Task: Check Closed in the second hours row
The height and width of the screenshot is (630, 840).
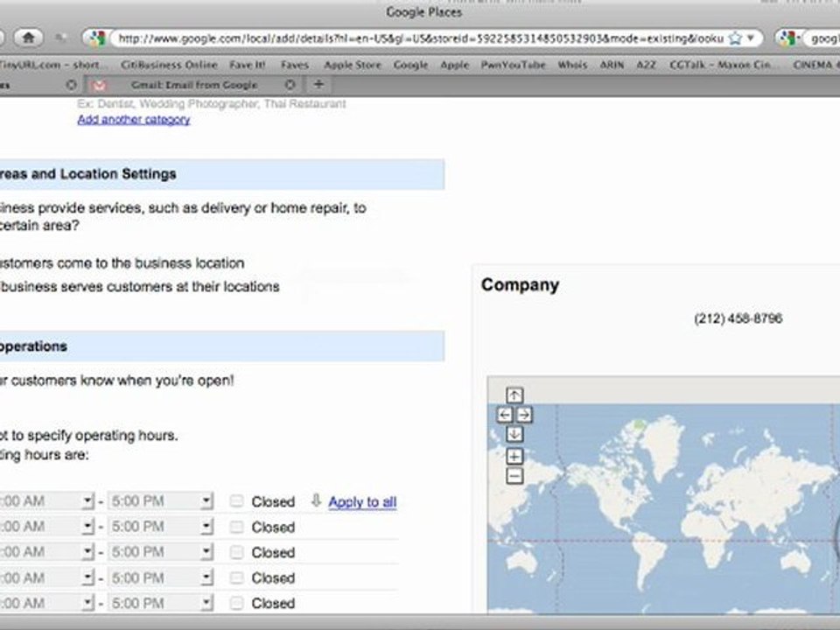Action: [236, 527]
